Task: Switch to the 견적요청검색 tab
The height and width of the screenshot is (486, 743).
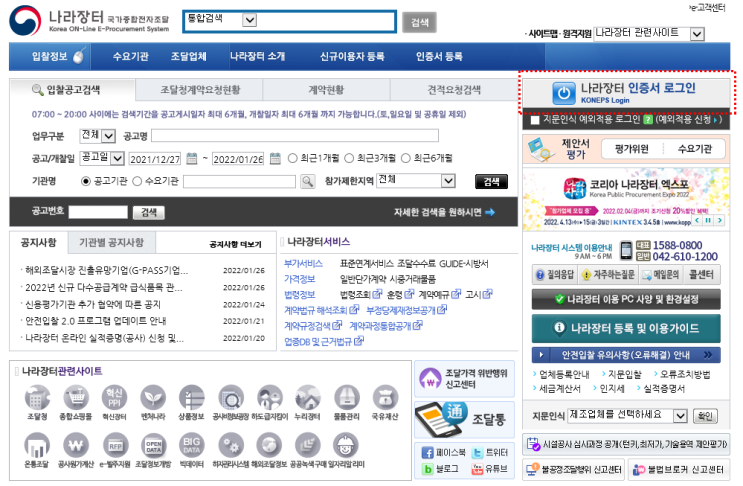Action: click(454, 90)
